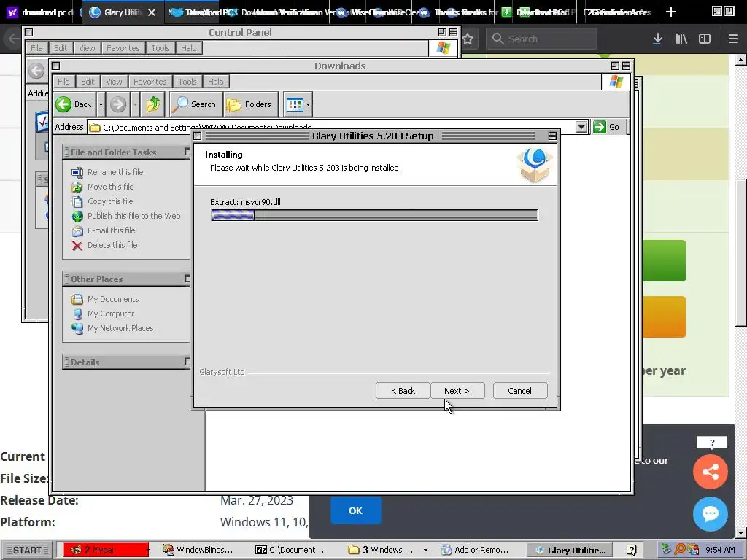Open View menu in Downloads window

click(114, 82)
